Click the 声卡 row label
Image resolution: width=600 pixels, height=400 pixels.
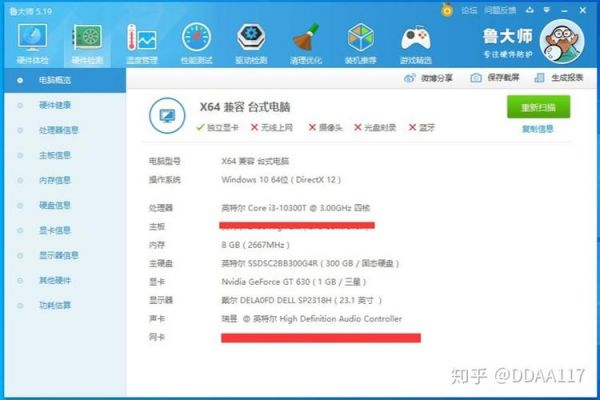point(157,318)
